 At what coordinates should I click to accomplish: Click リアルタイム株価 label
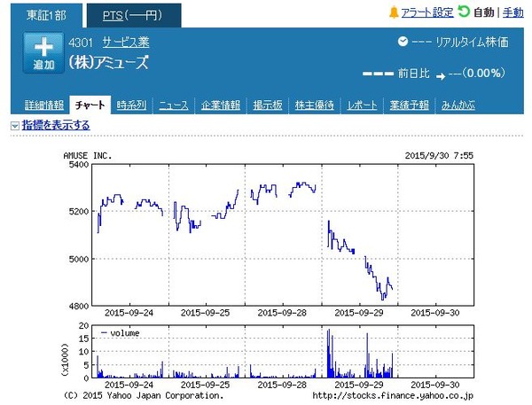pos(472,42)
